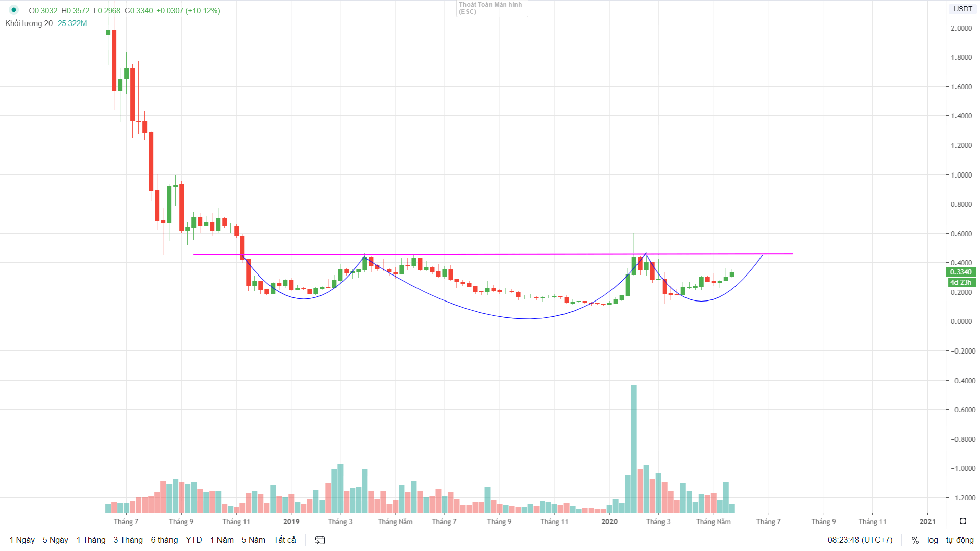Viewport: 980px width, 551px height.
Task: Click the Khối lượng 20 volume indicator label
Action: [29, 23]
